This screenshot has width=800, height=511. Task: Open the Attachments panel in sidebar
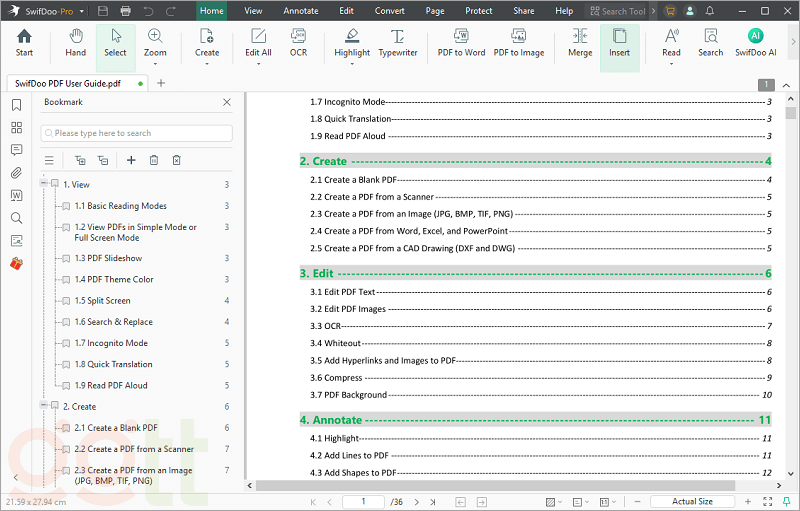16,173
